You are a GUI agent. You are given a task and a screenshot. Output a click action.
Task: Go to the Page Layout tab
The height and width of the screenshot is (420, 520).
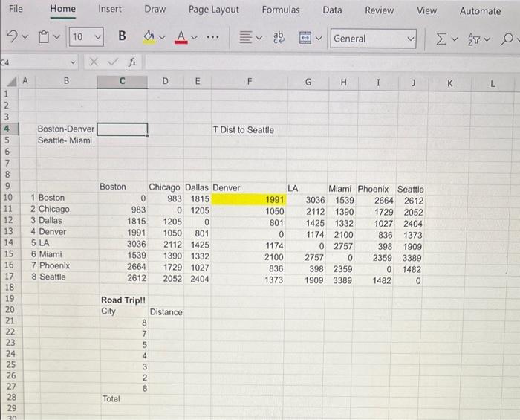point(214,10)
